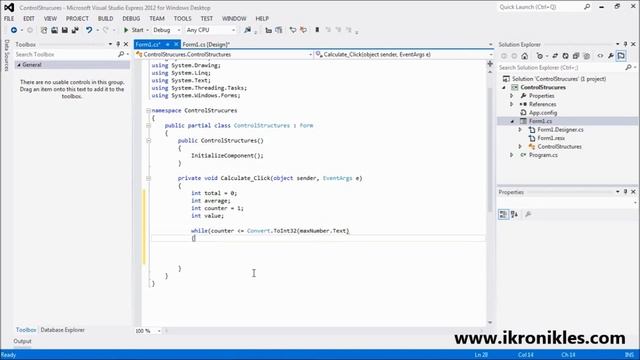Toggle Preview Selected Items in Solution Explorer
The width and height of the screenshot is (640, 360).
(x=621, y=56)
